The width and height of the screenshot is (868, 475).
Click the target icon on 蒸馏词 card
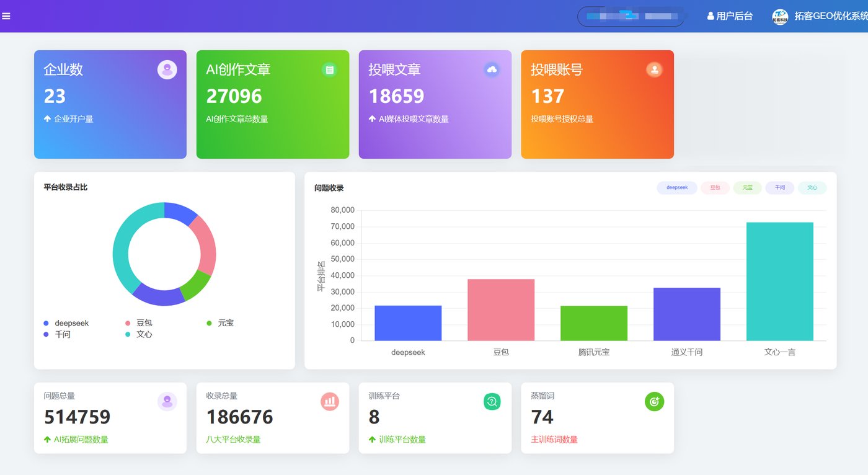click(x=654, y=402)
